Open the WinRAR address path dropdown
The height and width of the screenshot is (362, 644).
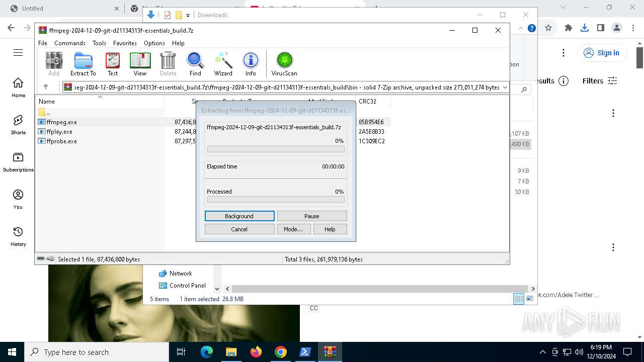click(505, 87)
